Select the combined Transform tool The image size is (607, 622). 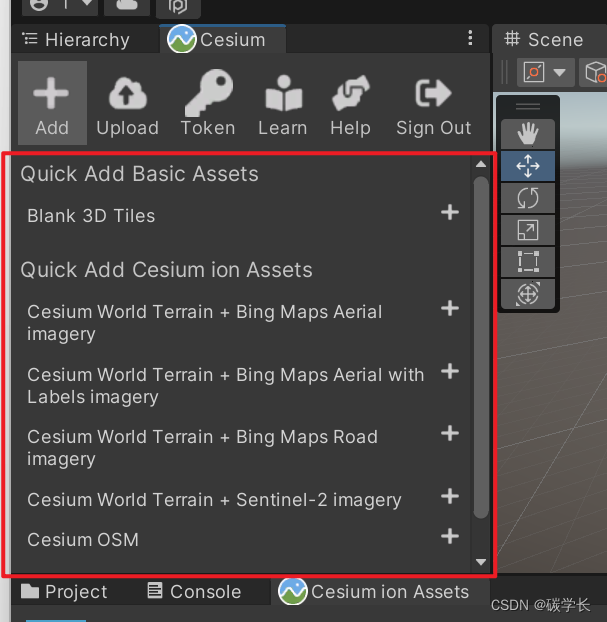point(528,294)
